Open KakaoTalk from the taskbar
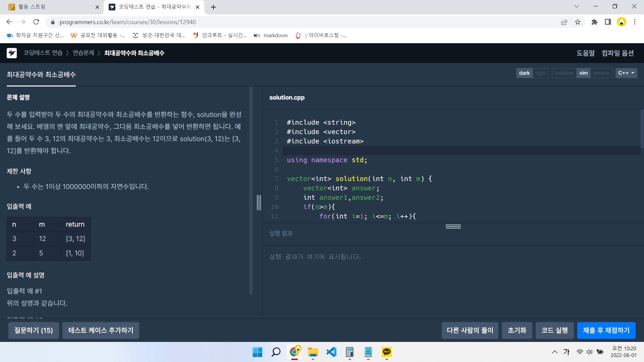 (x=386, y=352)
